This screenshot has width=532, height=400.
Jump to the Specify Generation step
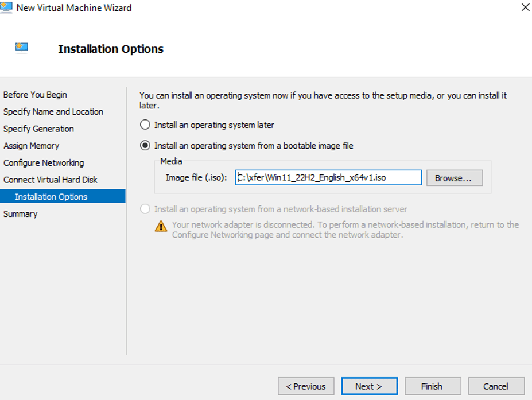(38, 129)
